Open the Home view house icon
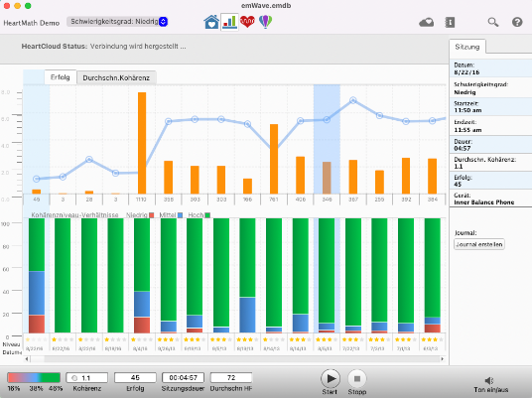This screenshot has height=398, width=532. (211, 22)
